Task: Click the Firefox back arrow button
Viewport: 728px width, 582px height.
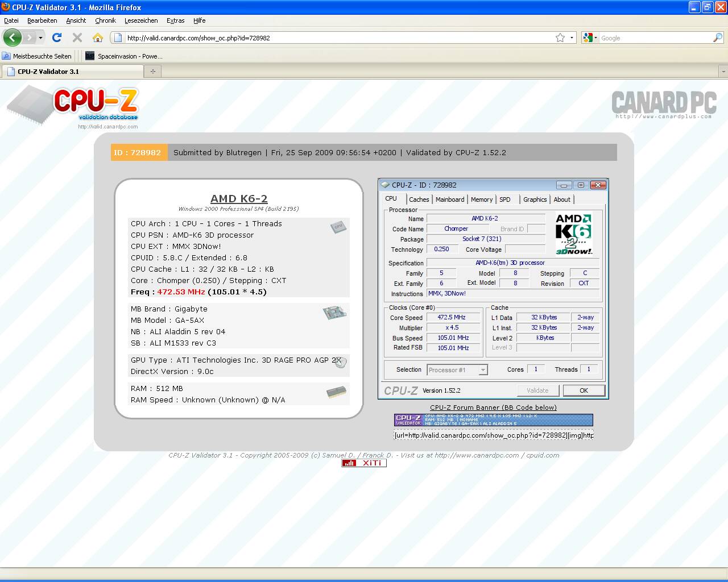Action: (12, 38)
